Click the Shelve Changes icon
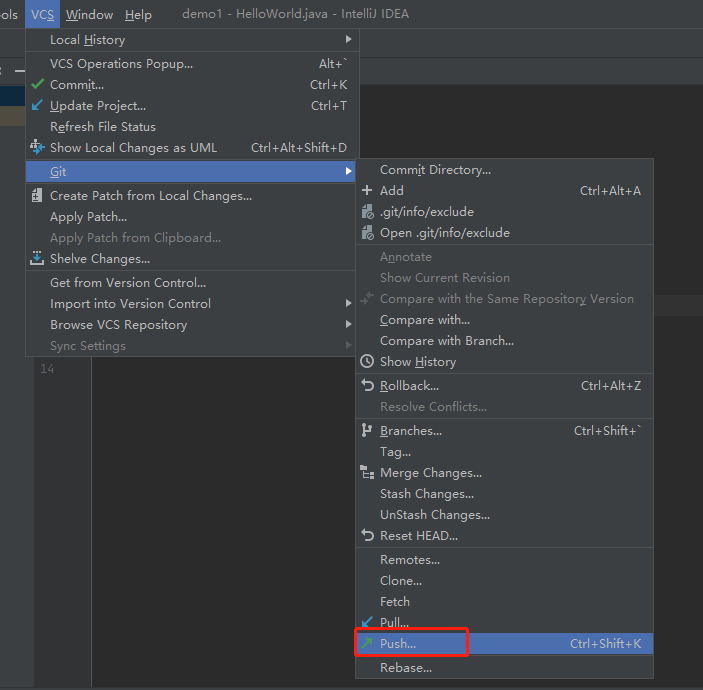 (37, 258)
